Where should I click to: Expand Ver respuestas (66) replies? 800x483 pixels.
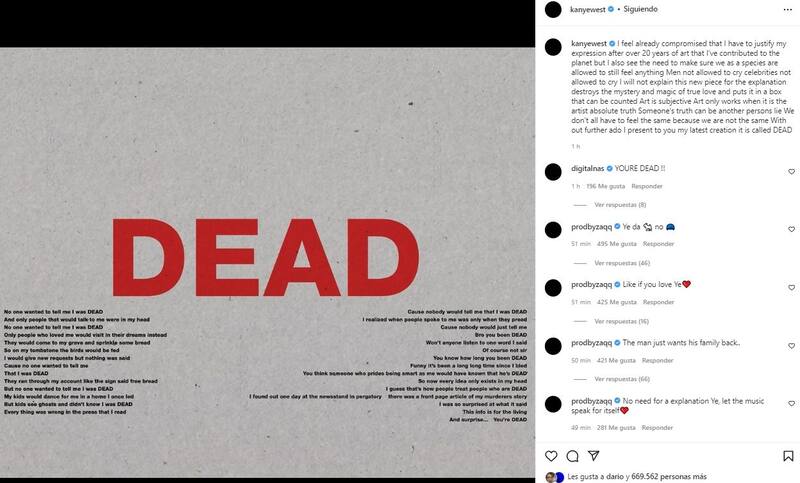(622, 379)
